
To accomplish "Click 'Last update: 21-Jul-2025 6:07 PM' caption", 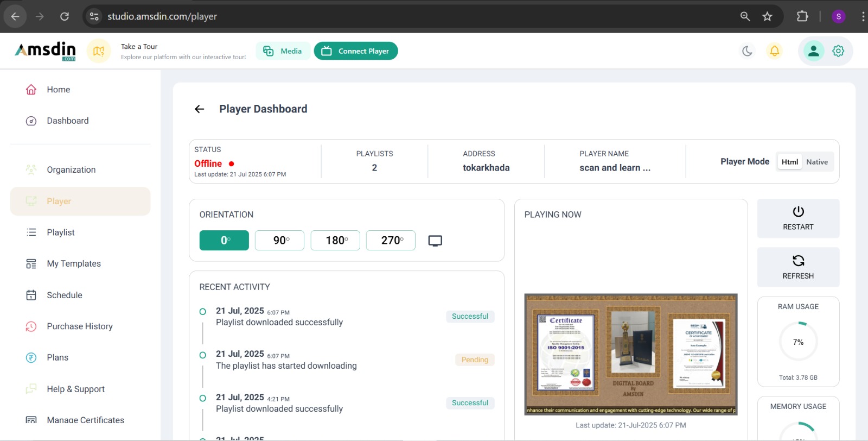I will (x=631, y=425).
